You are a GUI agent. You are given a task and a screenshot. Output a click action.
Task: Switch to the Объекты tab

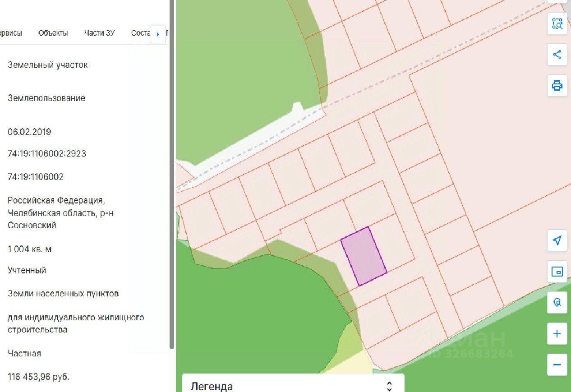coord(53,33)
